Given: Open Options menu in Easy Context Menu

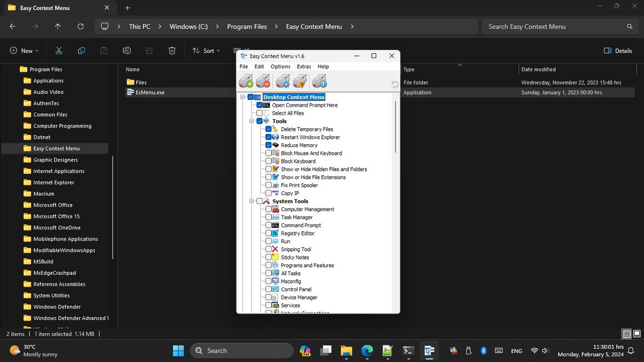Looking at the screenshot, I should pos(280,66).
